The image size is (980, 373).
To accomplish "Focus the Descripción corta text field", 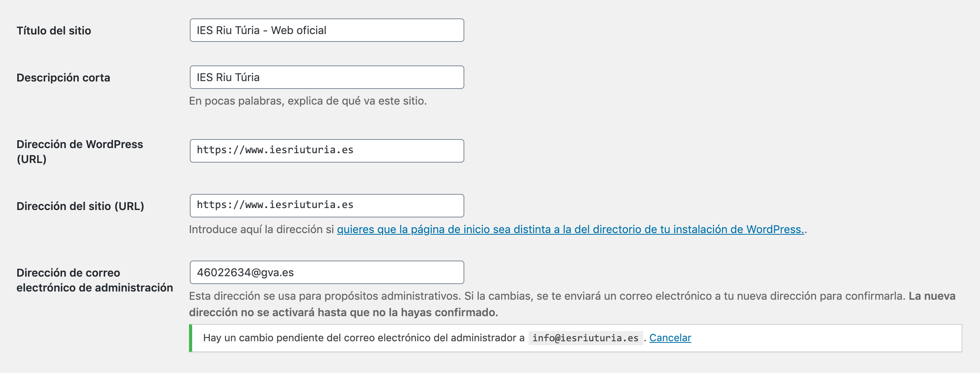I will click(x=327, y=77).
